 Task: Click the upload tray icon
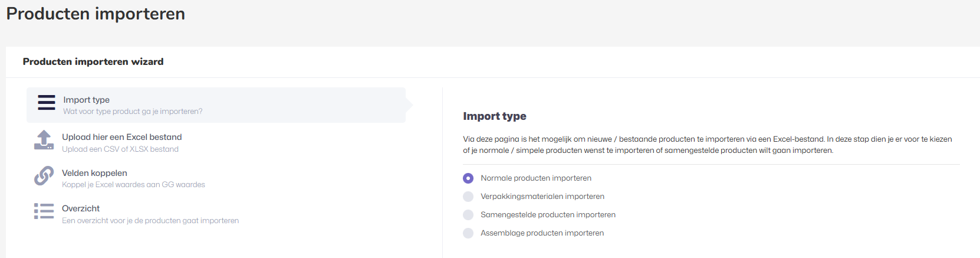[x=44, y=141]
